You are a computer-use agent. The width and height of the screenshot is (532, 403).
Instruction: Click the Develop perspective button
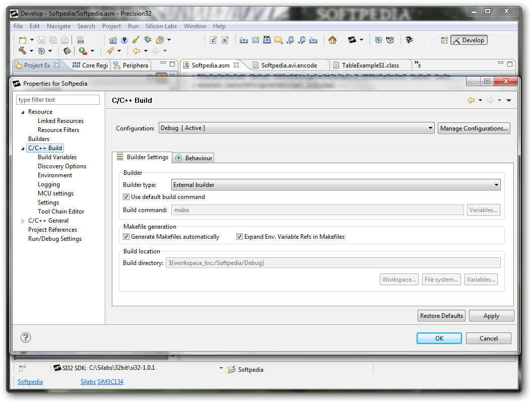pos(469,40)
